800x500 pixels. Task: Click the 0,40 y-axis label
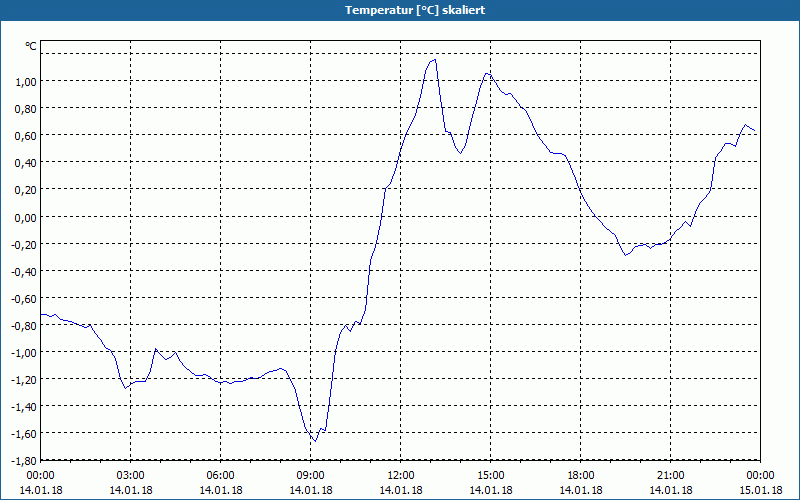(x=26, y=162)
